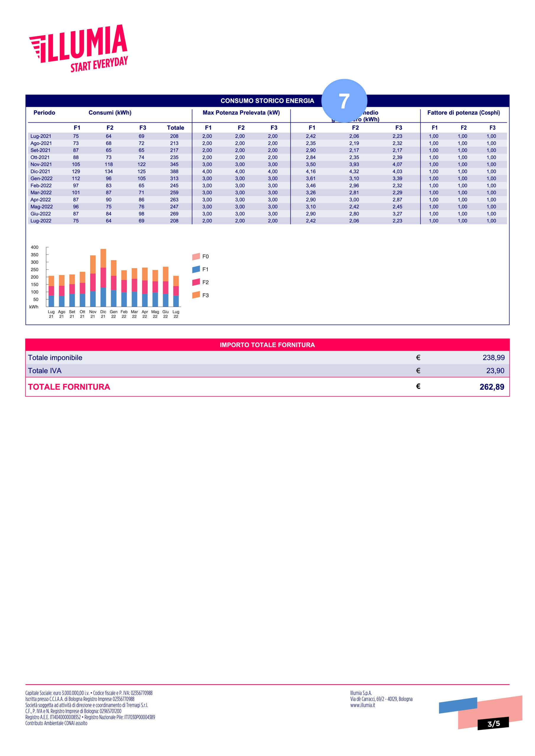The width and height of the screenshot is (535, 756).
Task: Click the orange F3 legend swatch
Action: [x=196, y=295]
